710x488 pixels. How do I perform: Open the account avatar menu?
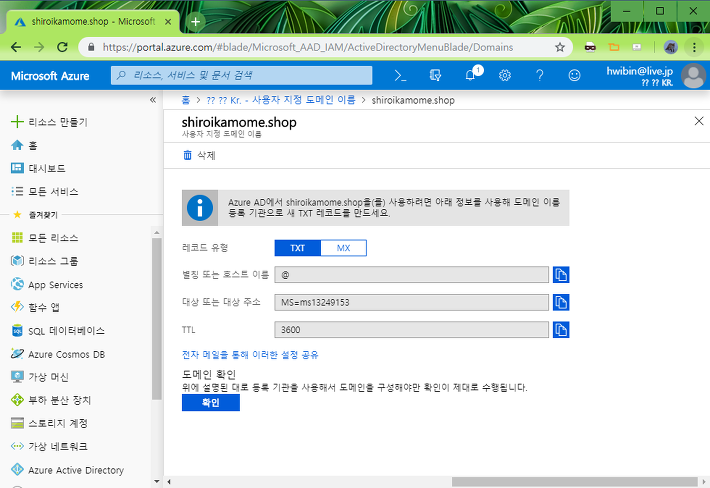tap(693, 76)
